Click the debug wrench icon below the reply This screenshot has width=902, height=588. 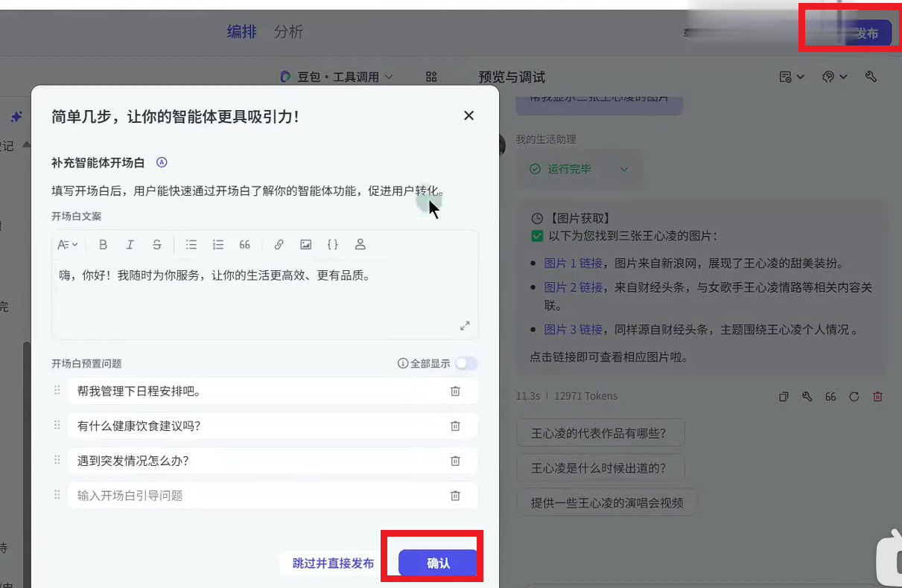click(807, 397)
